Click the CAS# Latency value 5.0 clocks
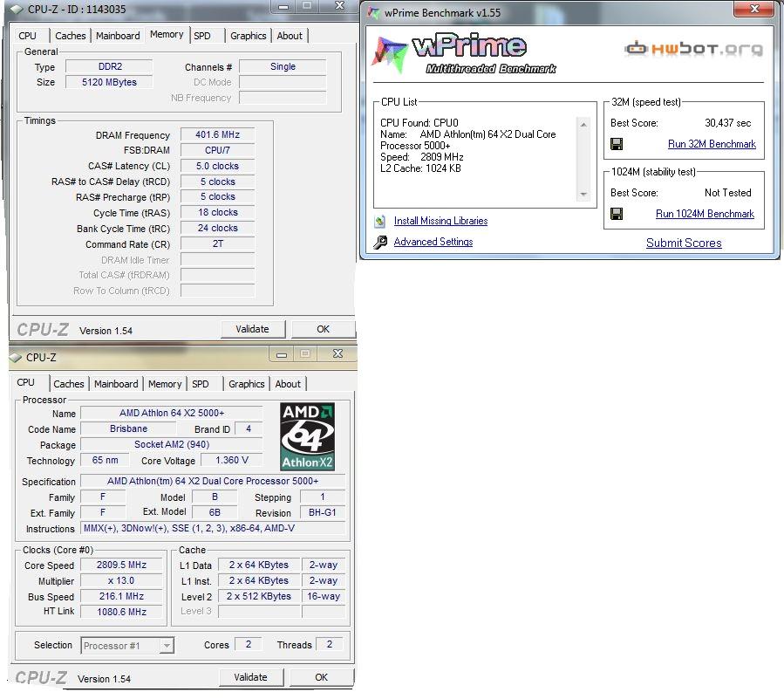This screenshot has height=699, width=784. click(217, 166)
